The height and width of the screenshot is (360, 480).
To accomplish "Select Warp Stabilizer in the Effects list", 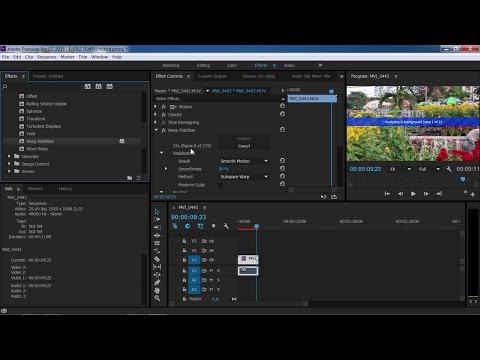I will [x=40, y=141].
